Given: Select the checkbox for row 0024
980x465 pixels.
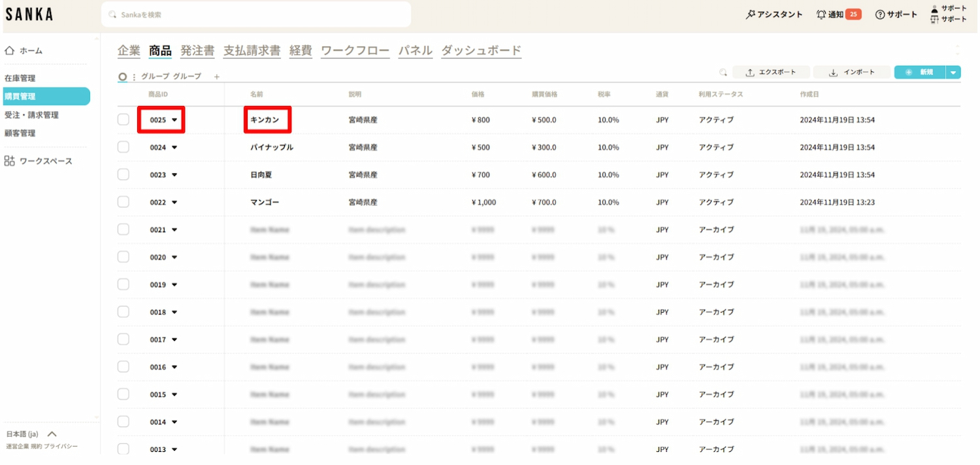Looking at the screenshot, I should pyautogui.click(x=123, y=147).
